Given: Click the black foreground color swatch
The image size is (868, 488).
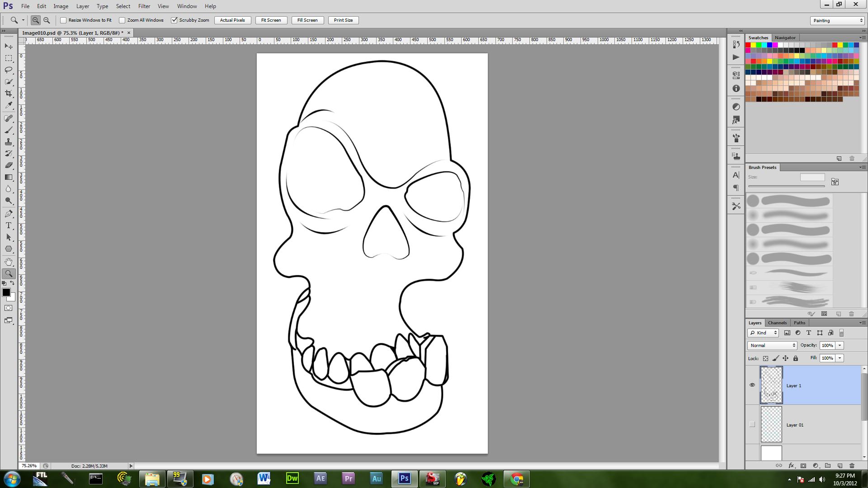Looking at the screenshot, I should coord(6,293).
